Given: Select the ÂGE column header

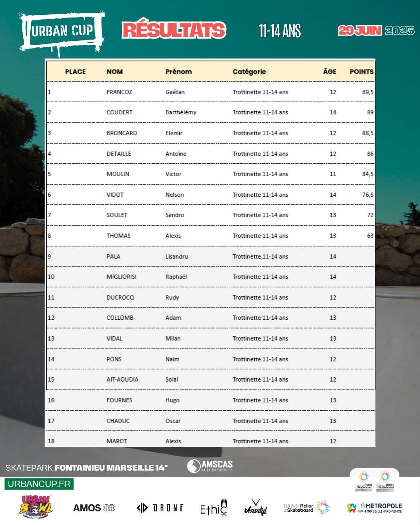Looking at the screenshot, I should (330, 71).
